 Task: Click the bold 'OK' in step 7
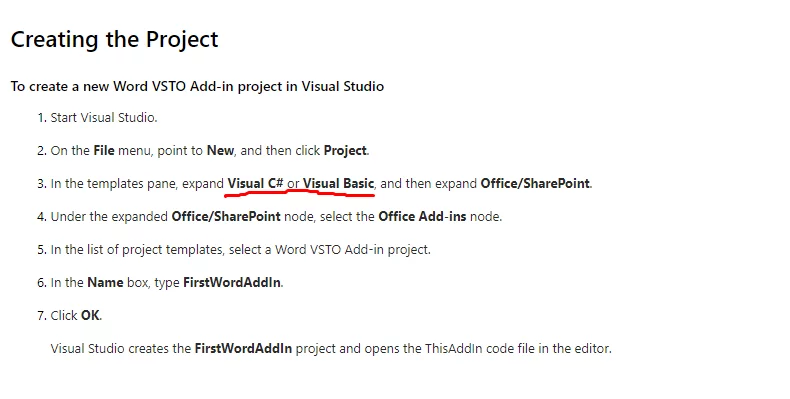(90, 316)
